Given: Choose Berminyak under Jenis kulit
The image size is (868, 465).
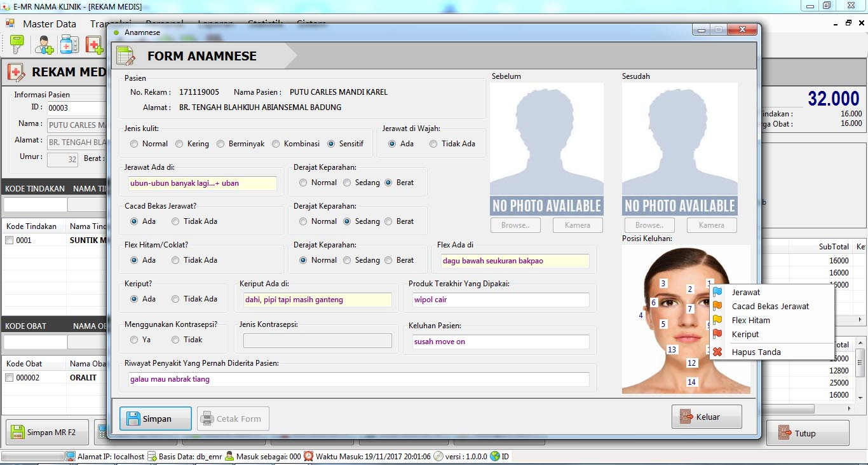Looking at the screenshot, I should [221, 144].
